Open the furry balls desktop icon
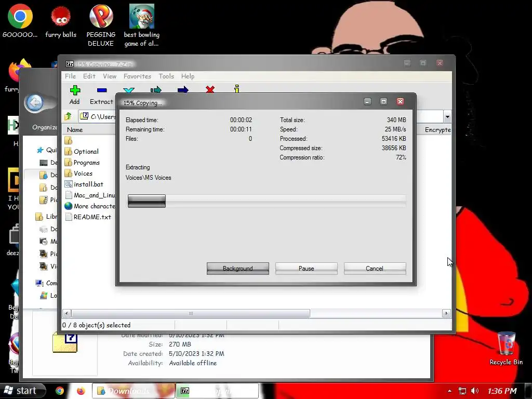 [x=61, y=21]
